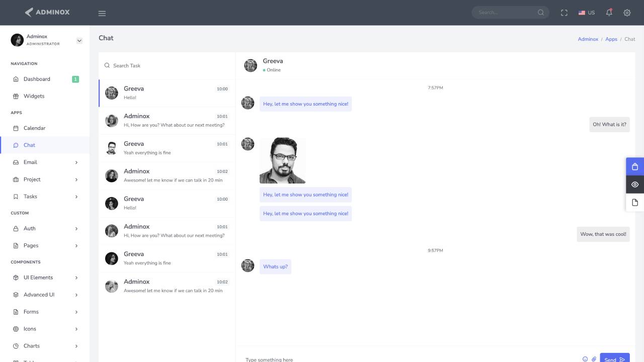Open the US language dropdown
The width and height of the screenshot is (644, 362).
tap(587, 13)
